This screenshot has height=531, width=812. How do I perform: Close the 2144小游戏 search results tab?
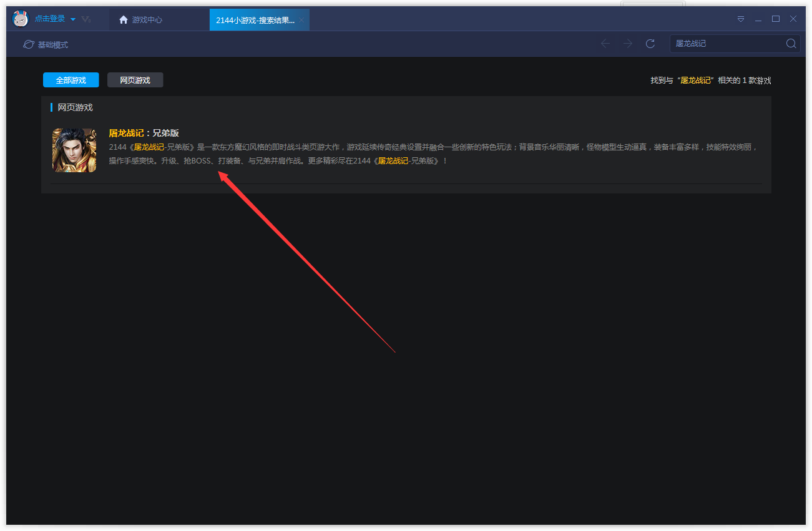301,20
